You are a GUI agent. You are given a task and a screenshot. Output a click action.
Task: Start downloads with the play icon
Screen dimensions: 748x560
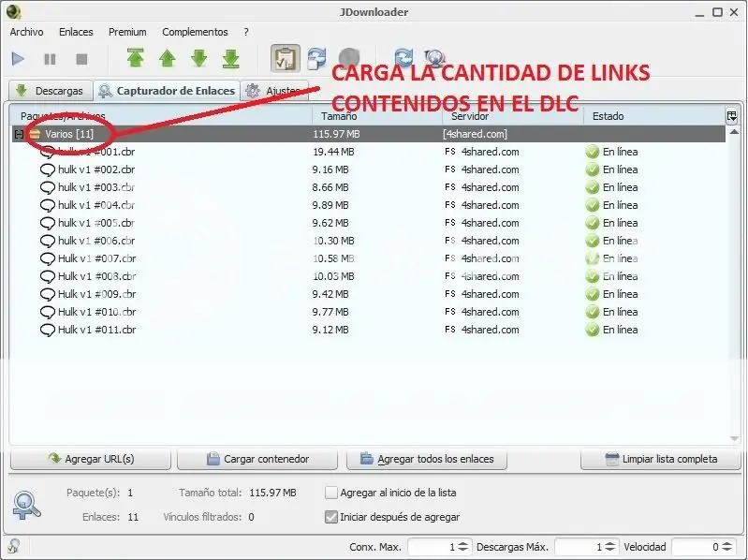[18, 59]
